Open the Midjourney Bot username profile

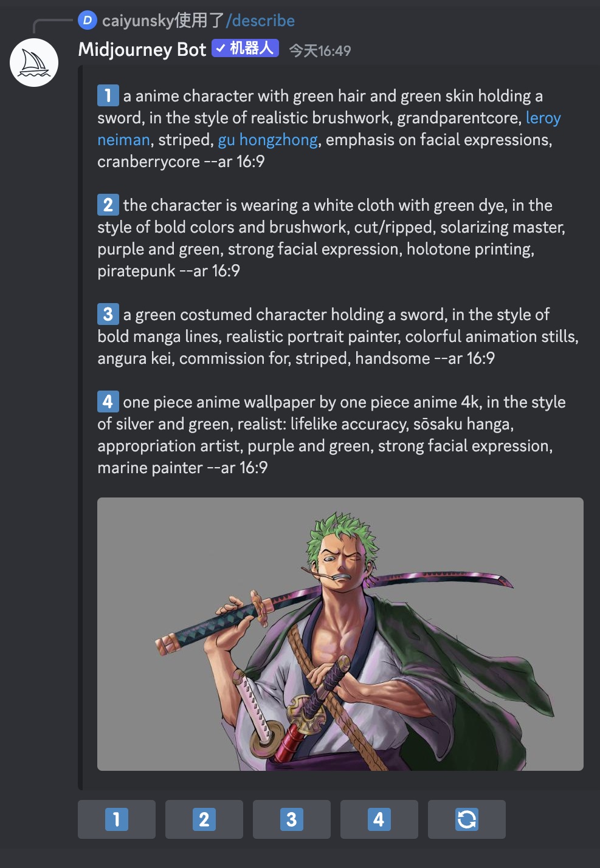point(142,49)
